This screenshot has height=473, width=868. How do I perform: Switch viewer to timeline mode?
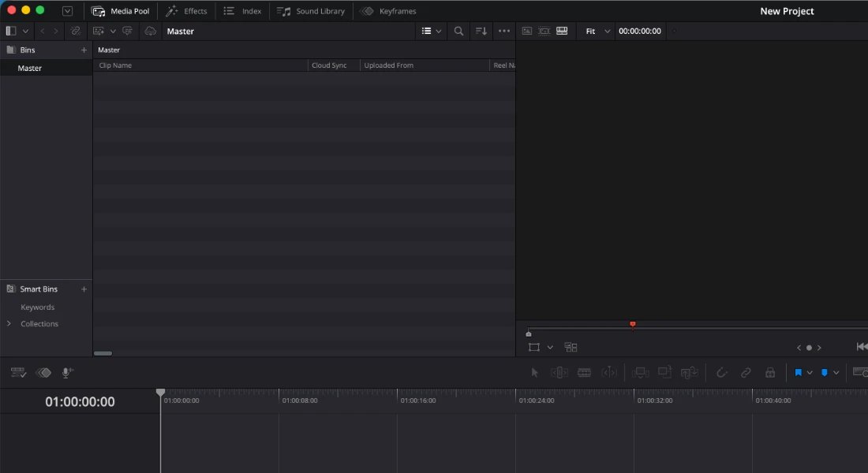click(562, 31)
